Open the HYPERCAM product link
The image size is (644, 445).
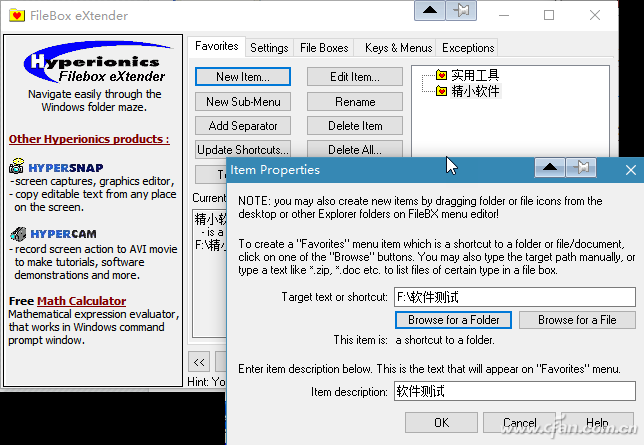coord(63,234)
